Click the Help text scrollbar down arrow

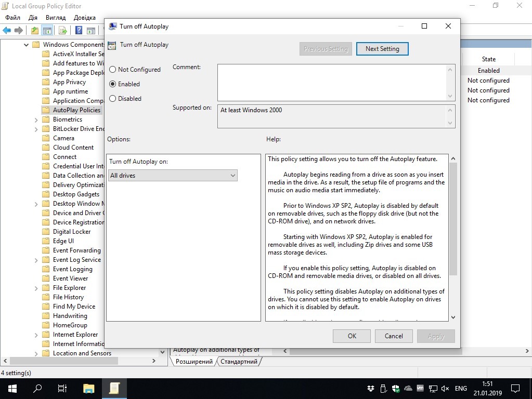(453, 317)
